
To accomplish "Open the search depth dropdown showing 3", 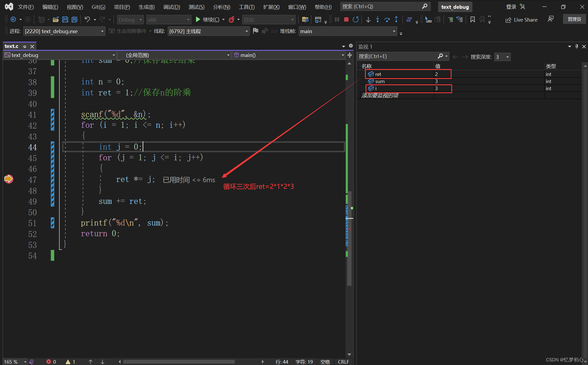I will click(502, 57).
